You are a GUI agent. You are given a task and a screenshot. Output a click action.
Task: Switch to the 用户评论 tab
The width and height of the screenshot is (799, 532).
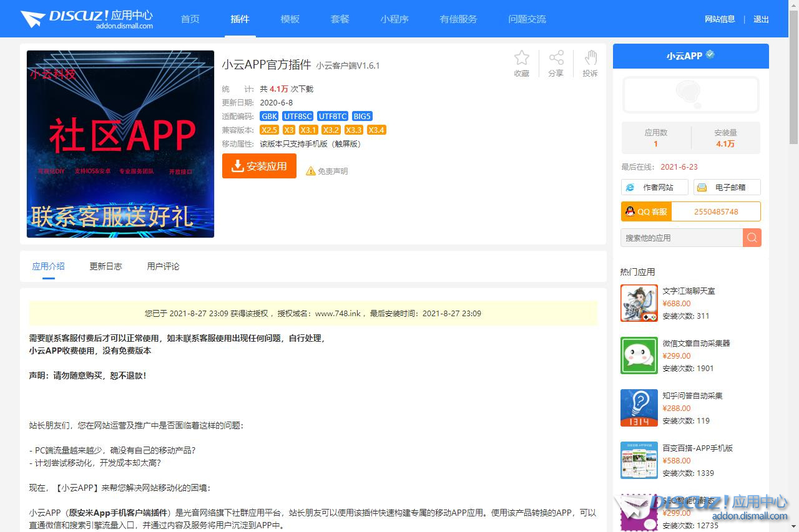click(163, 266)
